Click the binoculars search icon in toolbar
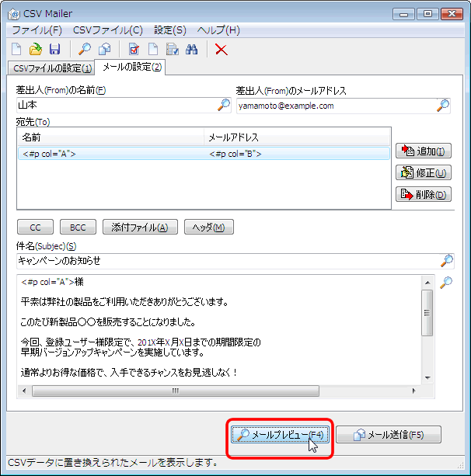 (191, 49)
